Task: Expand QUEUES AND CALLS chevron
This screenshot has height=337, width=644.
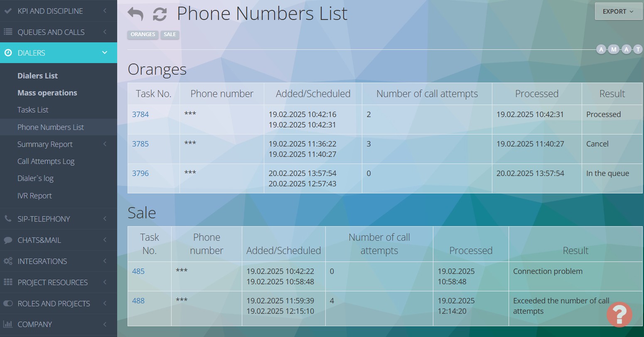Action: [x=105, y=32]
